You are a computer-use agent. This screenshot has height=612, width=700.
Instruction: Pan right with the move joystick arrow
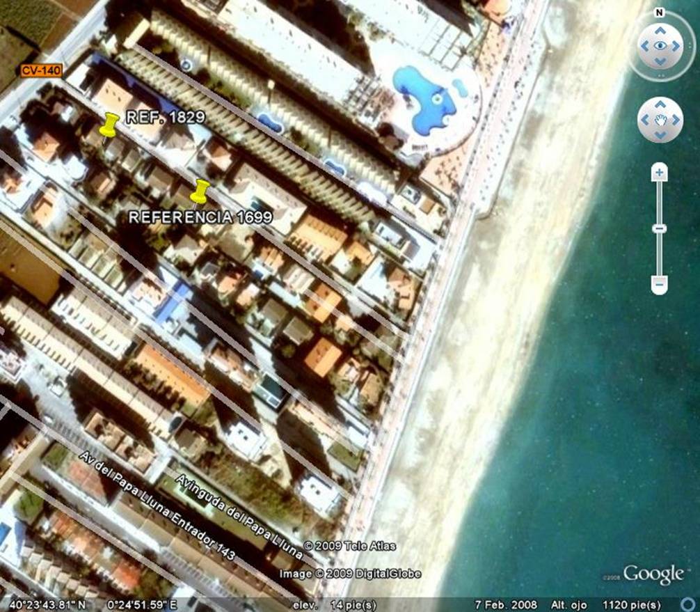click(x=676, y=120)
